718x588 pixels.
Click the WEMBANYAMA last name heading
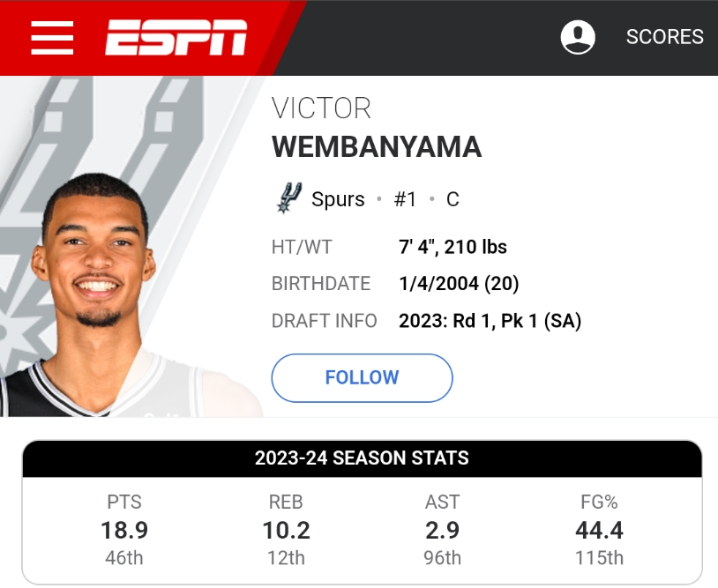point(377,146)
